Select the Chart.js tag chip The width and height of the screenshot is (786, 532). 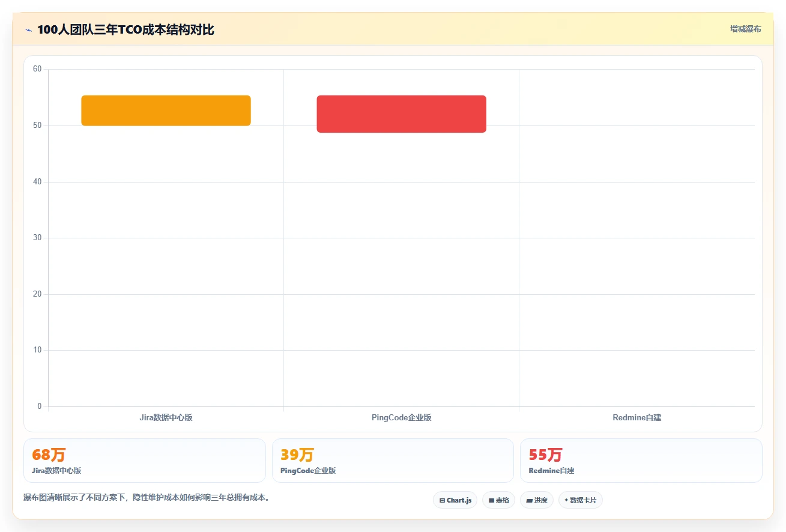455,500
